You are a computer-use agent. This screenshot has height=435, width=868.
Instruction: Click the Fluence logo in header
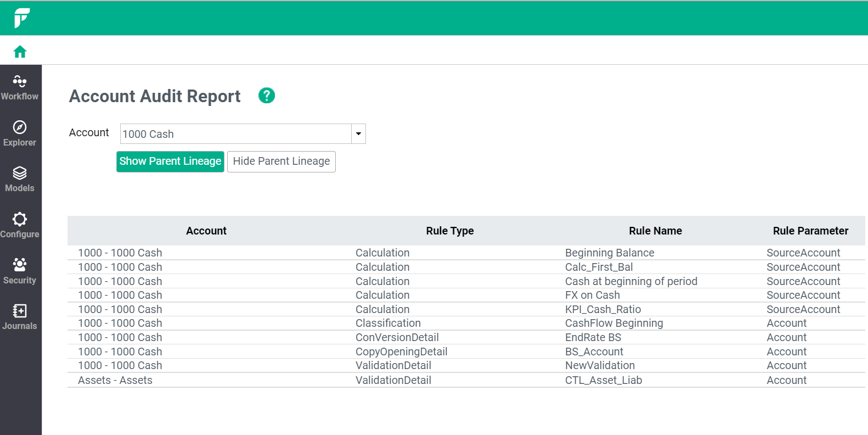pyautogui.click(x=21, y=18)
